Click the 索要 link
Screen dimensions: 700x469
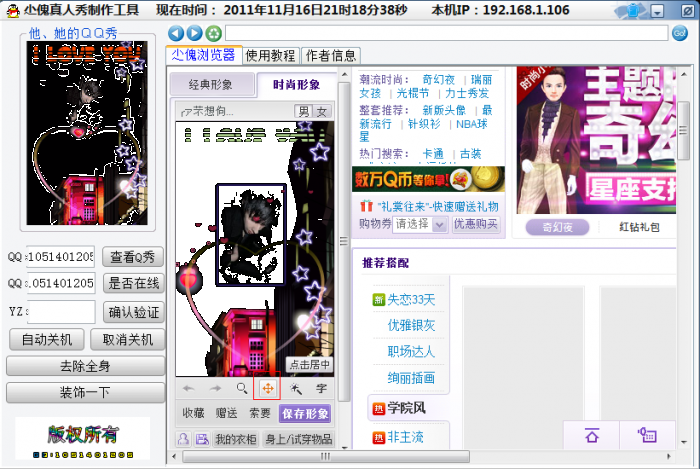(260, 413)
